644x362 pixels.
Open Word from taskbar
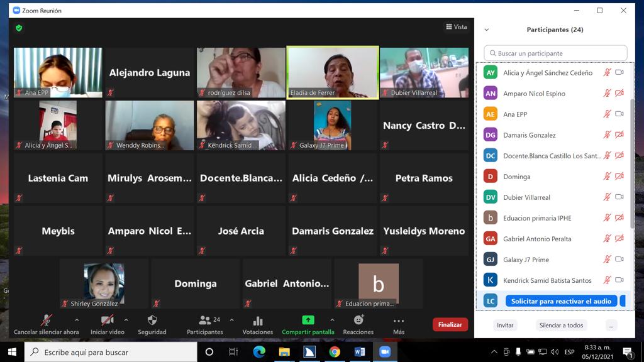click(x=359, y=352)
